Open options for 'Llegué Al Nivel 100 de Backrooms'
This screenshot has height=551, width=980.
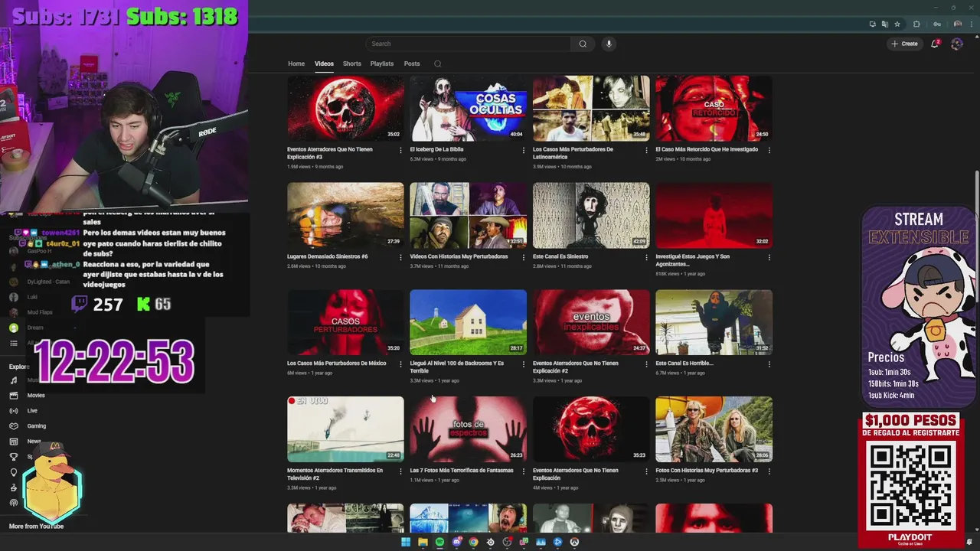(524, 364)
